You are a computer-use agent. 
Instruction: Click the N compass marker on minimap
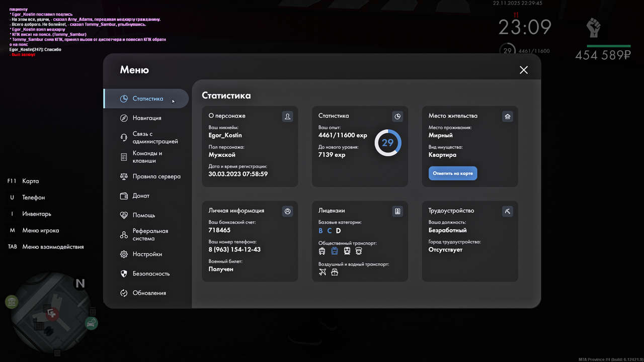click(x=80, y=284)
